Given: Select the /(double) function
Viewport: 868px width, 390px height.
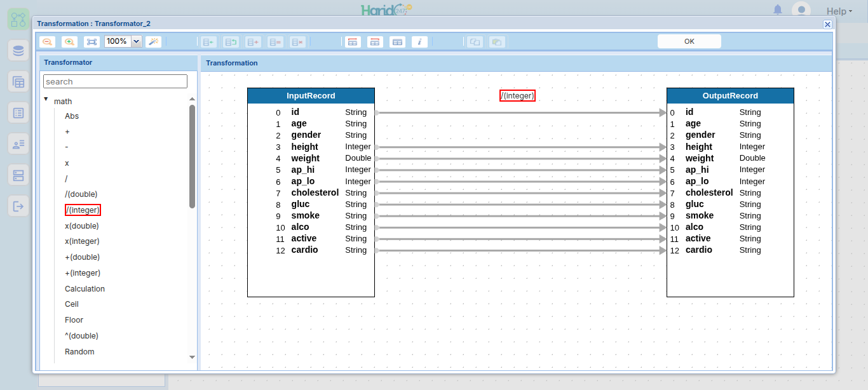Looking at the screenshot, I should click(x=81, y=194).
